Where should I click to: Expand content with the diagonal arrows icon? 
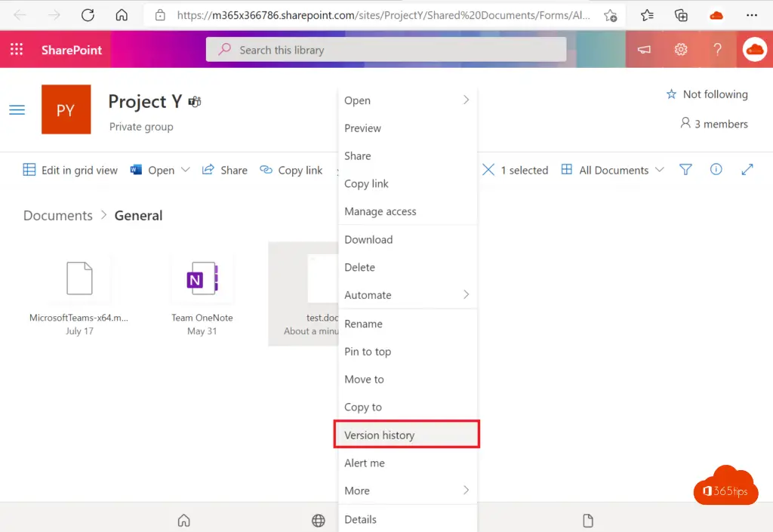pos(747,170)
